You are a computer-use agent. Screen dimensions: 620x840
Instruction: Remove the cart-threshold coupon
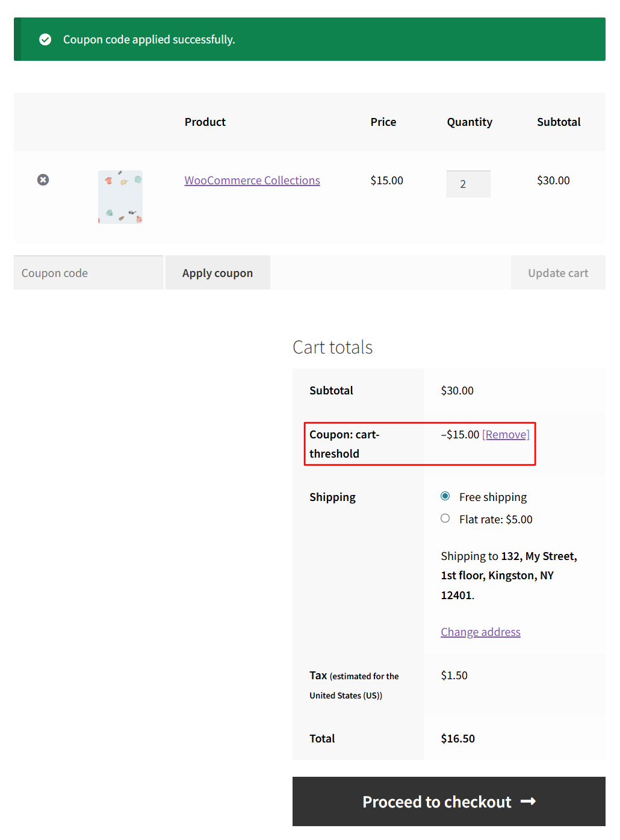[506, 435]
